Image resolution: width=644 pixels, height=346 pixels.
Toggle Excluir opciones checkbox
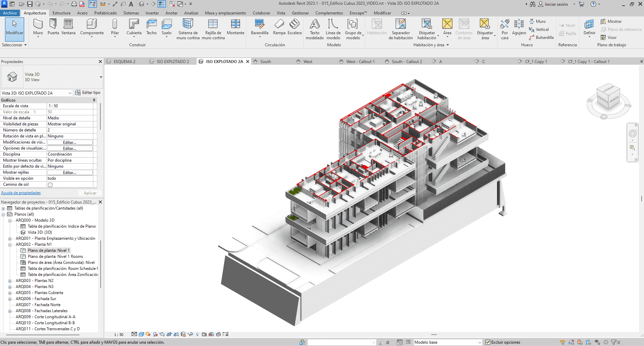tap(488, 342)
